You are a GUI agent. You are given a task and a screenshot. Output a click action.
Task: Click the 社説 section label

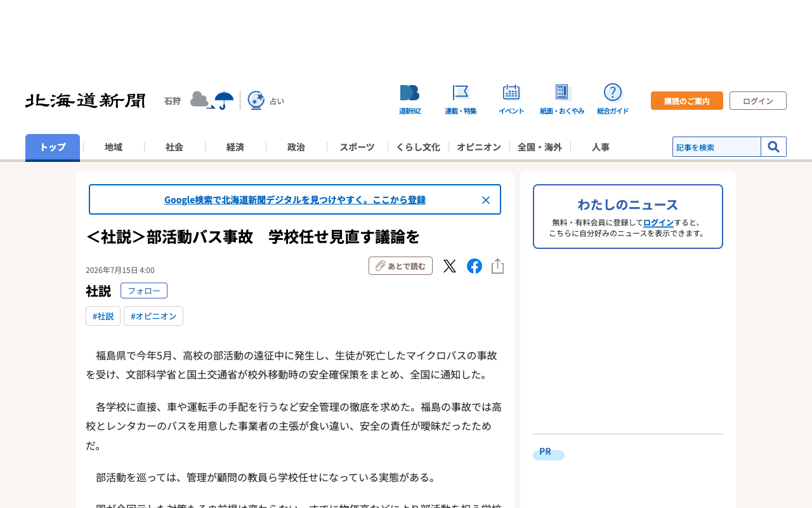coord(98,291)
